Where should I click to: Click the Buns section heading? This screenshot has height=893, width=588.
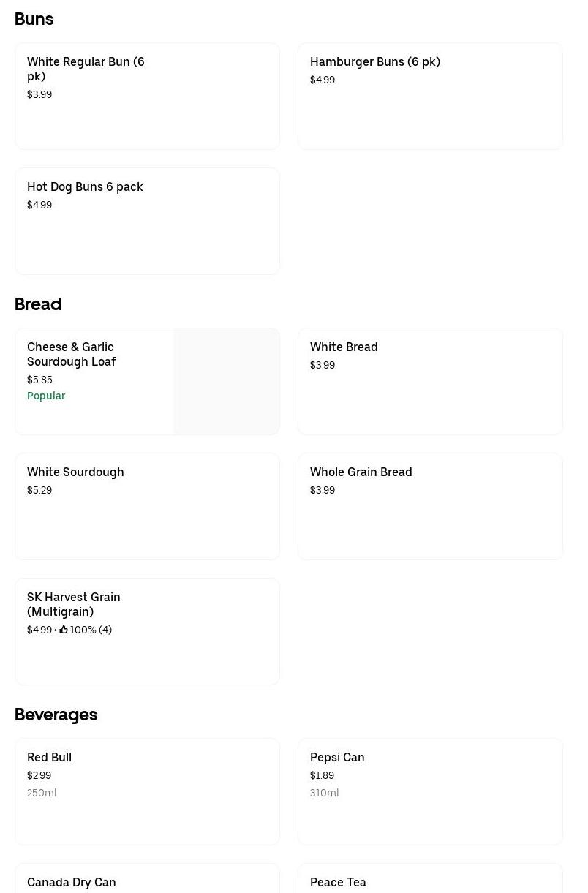tap(34, 19)
